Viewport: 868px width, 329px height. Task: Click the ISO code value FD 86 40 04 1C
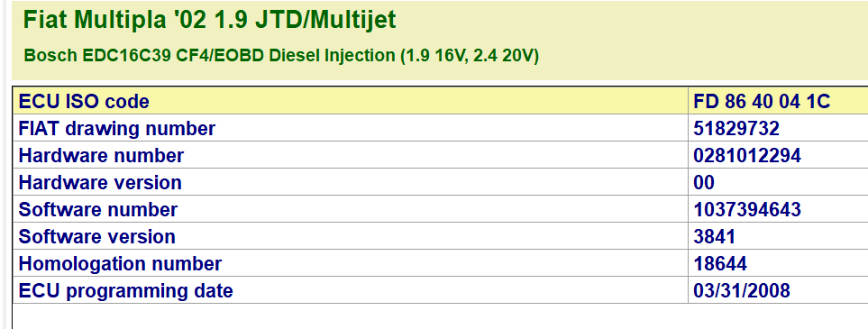(762, 101)
